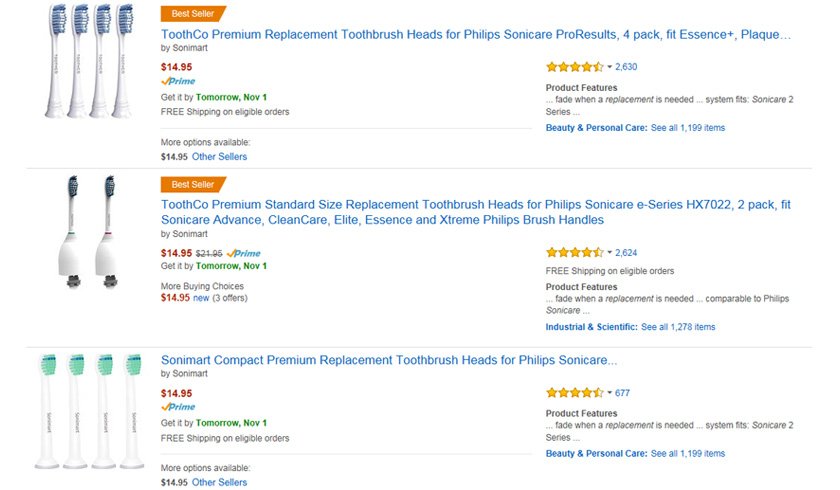840x490 pixels.
Task: Click star rating for ProResults 4 pack
Action: (x=574, y=67)
